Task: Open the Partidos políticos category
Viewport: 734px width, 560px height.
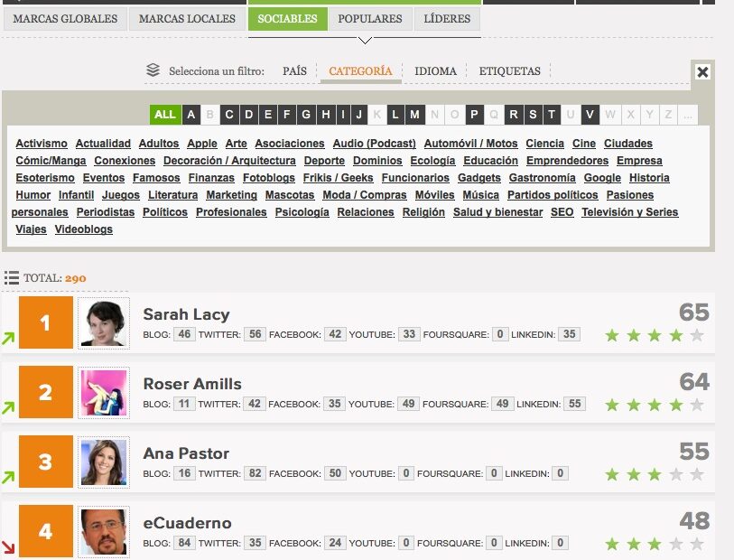Action: coord(553,195)
